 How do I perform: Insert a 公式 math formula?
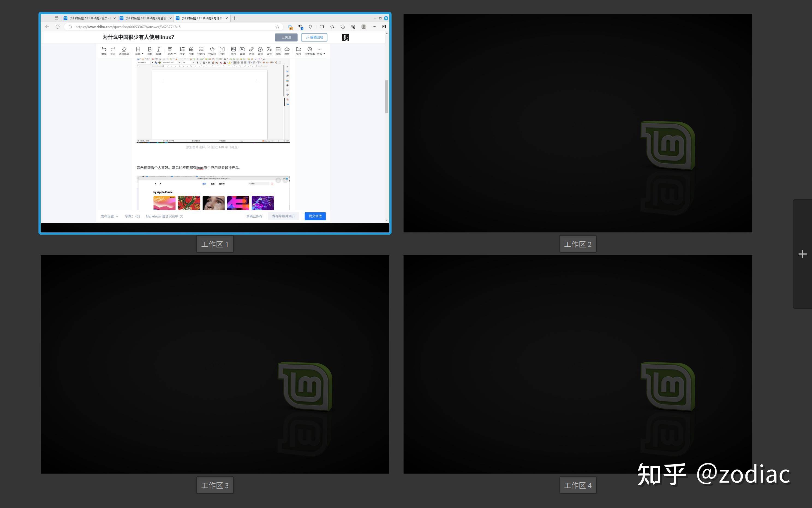[269, 51]
